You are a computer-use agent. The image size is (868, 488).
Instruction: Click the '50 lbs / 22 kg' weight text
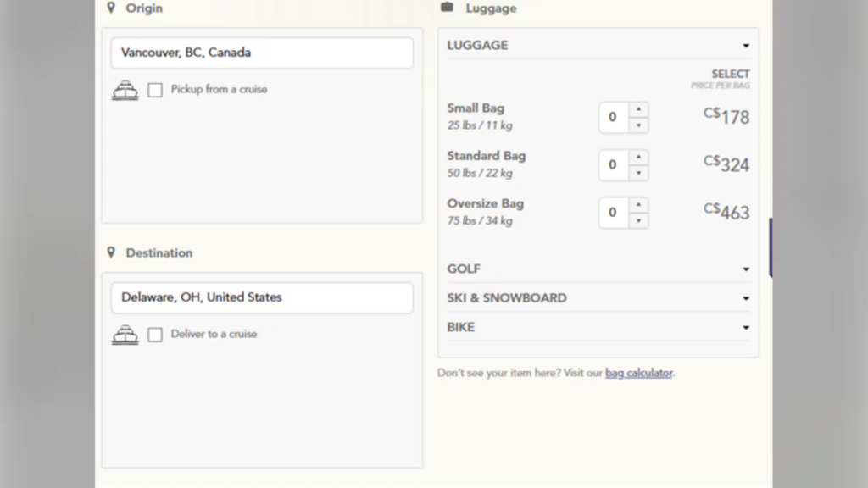pos(480,173)
